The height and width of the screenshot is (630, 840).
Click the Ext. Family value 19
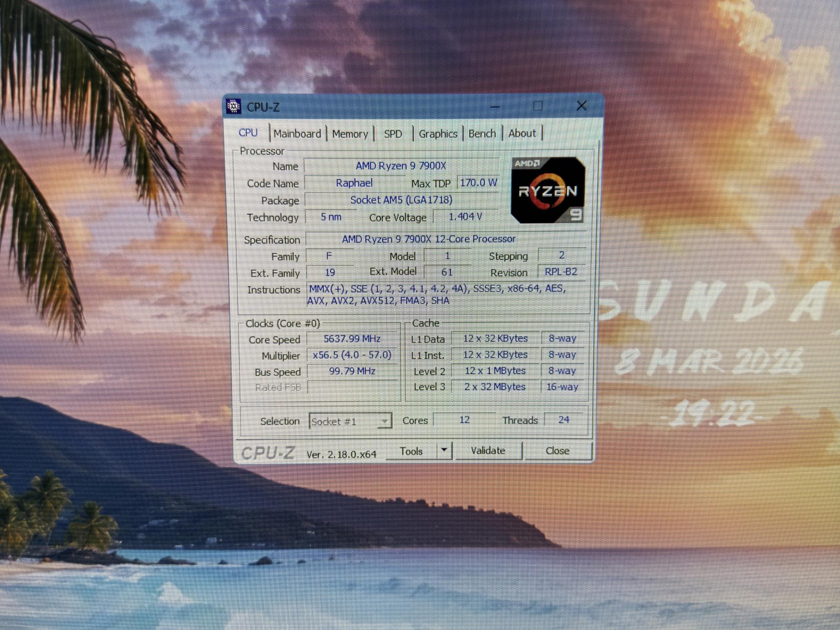(x=330, y=272)
